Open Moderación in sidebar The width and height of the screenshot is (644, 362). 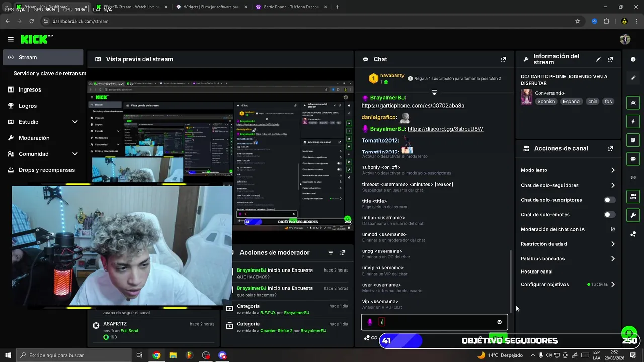pos(43,138)
